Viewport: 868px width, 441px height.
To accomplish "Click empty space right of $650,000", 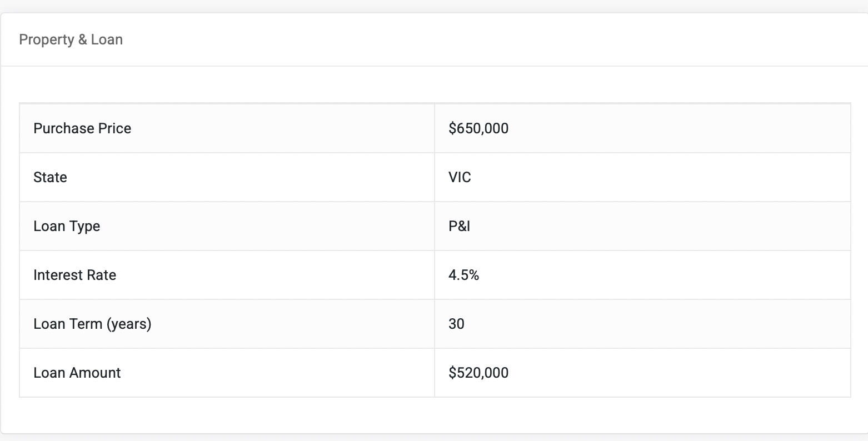I will click(x=667, y=128).
